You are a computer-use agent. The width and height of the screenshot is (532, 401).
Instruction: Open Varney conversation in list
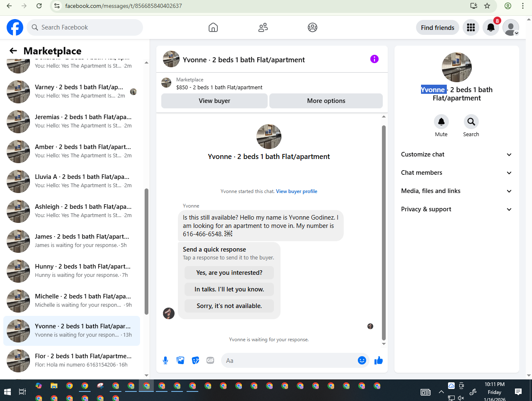pos(71,91)
